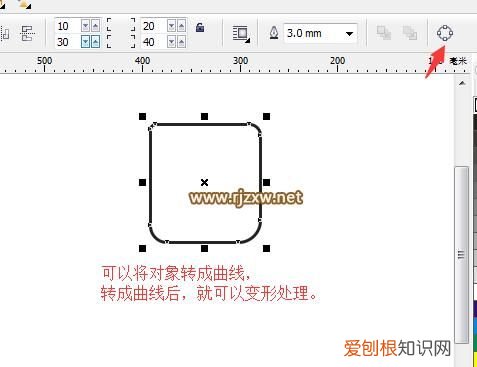Open the 3.0 mm outline width dropdown
The width and height of the screenshot is (477, 367).
tap(349, 34)
